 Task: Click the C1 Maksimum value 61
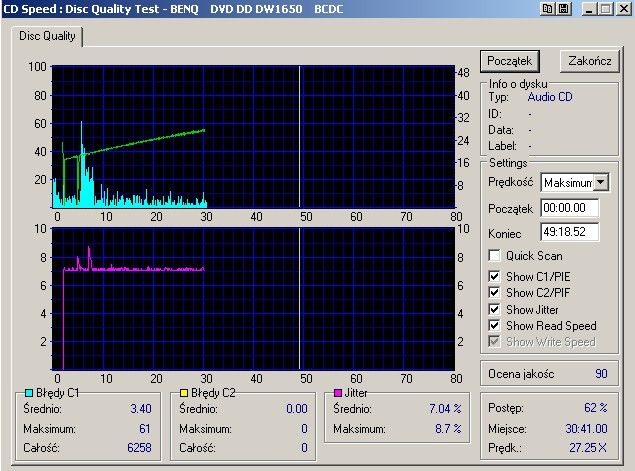145,428
